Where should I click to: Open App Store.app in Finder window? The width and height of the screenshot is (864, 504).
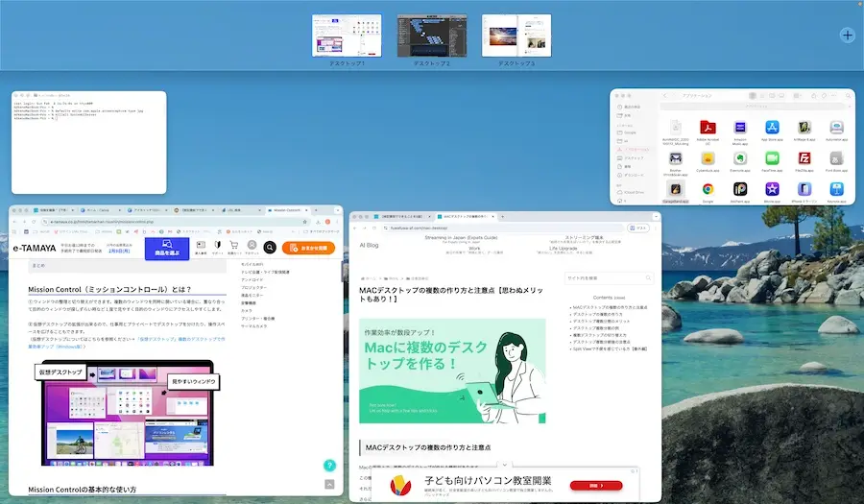(772, 128)
